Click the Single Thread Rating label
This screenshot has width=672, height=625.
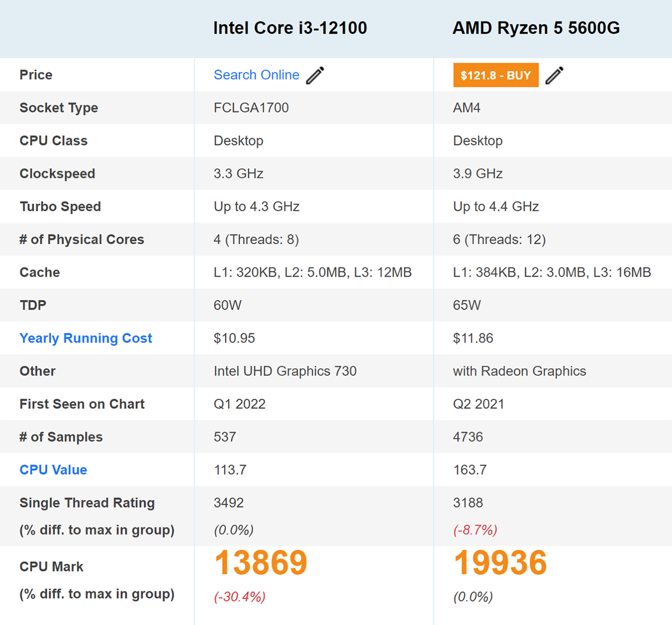(87, 503)
